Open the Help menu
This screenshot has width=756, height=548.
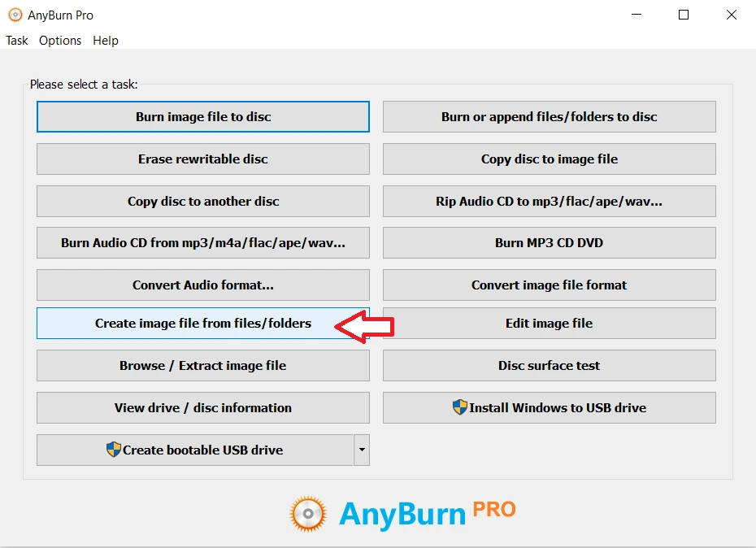pyautogui.click(x=106, y=41)
